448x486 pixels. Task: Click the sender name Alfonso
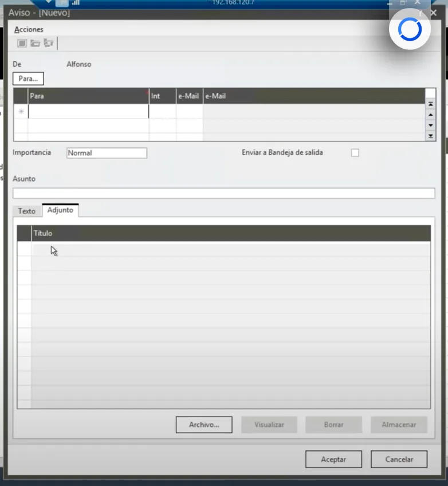[78, 64]
